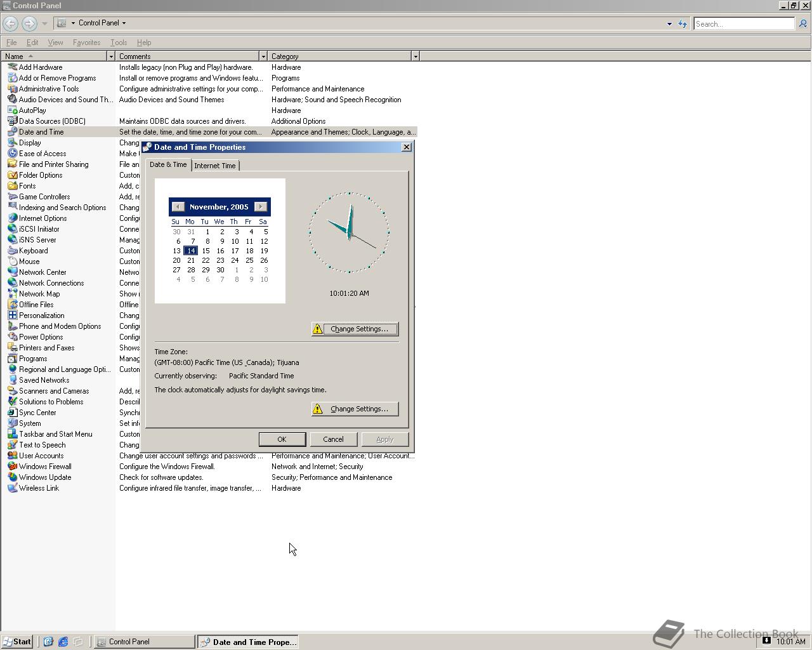Click in the Search input field
This screenshot has width=812, height=650.
coord(743,23)
